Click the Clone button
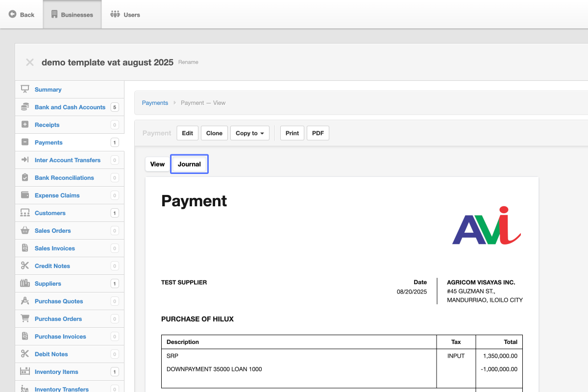This screenshot has height=392, width=588. (x=214, y=133)
